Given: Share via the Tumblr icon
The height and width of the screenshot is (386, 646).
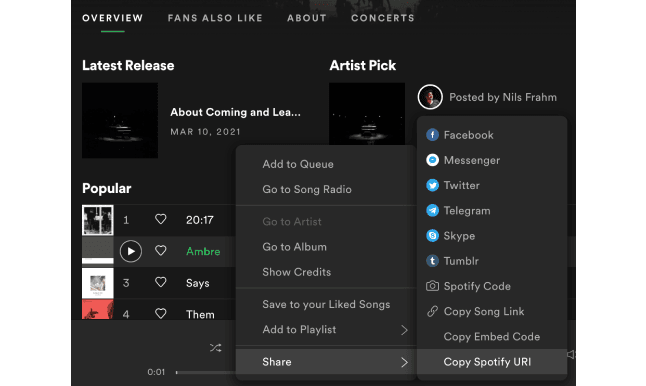Looking at the screenshot, I should [x=432, y=261].
